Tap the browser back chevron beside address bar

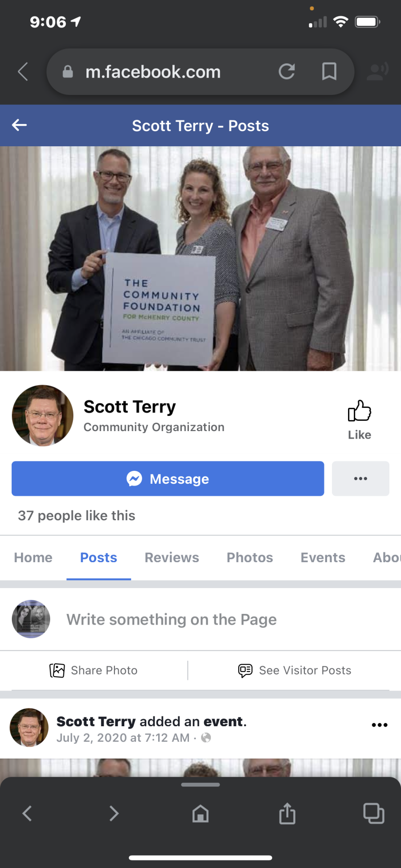tap(23, 71)
